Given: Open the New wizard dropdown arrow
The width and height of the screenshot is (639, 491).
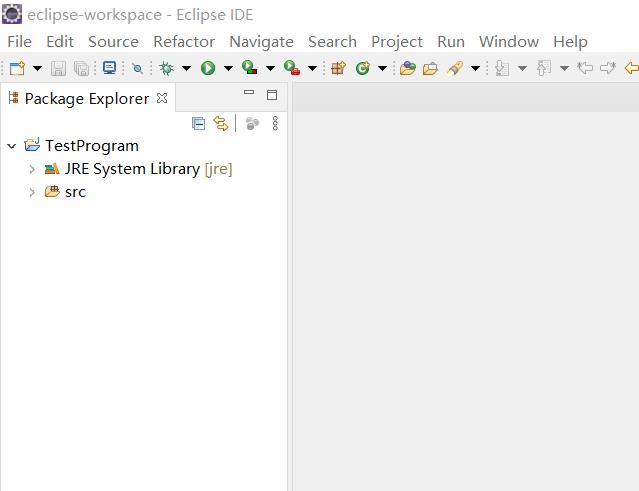Looking at the screenshot, I should click(x=37, y=68).
